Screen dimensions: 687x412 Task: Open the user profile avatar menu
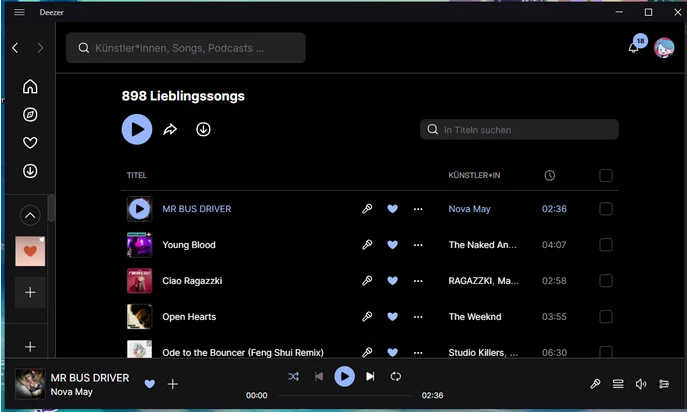[664, 48]
